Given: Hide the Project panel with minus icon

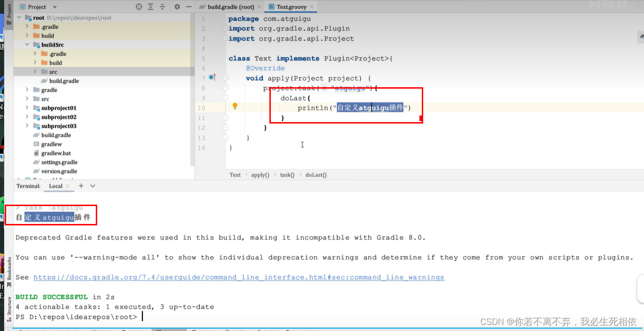Looking at the screenshot, I should (188, 7).
